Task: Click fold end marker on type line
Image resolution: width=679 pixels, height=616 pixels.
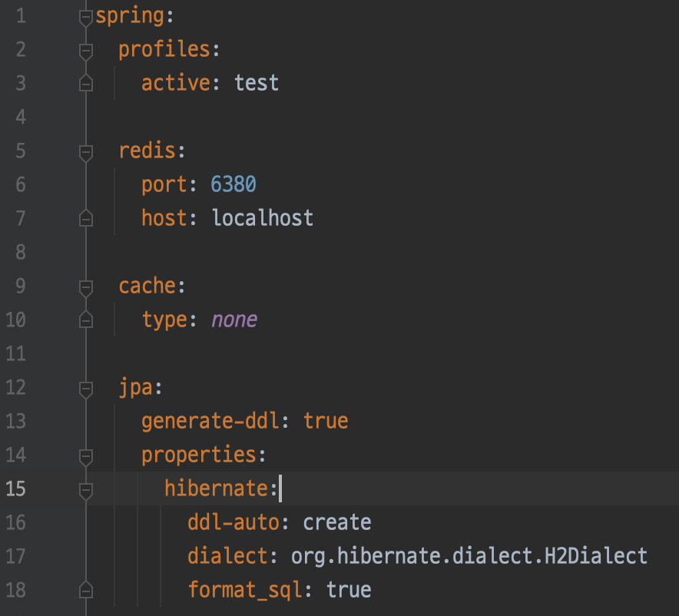Action: [86, 319]
